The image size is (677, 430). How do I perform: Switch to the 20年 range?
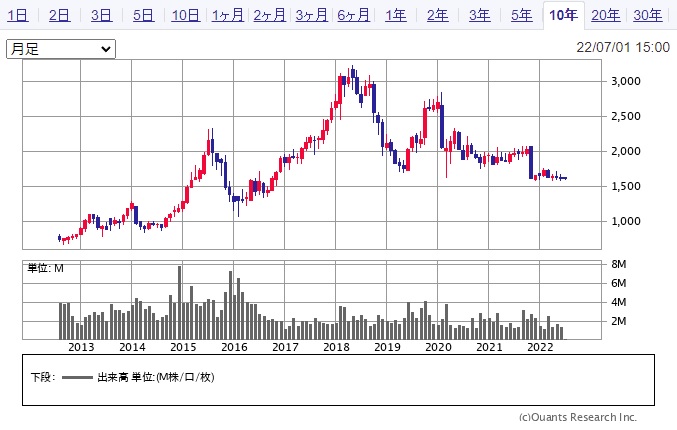tap(605, 16)
